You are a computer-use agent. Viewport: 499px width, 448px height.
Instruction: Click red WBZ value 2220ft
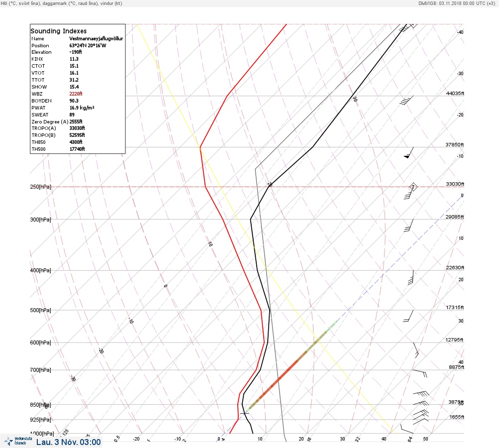[76, 94]
